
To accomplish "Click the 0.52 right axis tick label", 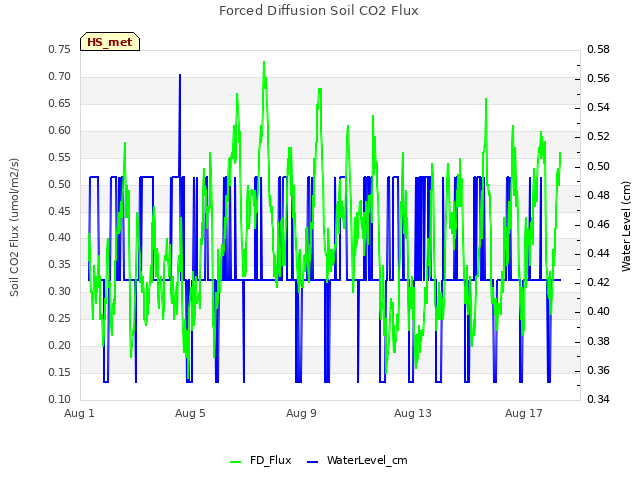I will click(598, 136).
